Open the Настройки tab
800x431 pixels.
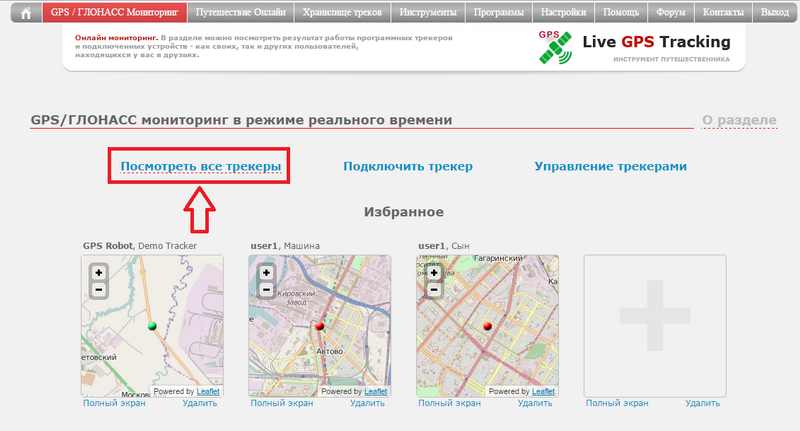(562, 14)
